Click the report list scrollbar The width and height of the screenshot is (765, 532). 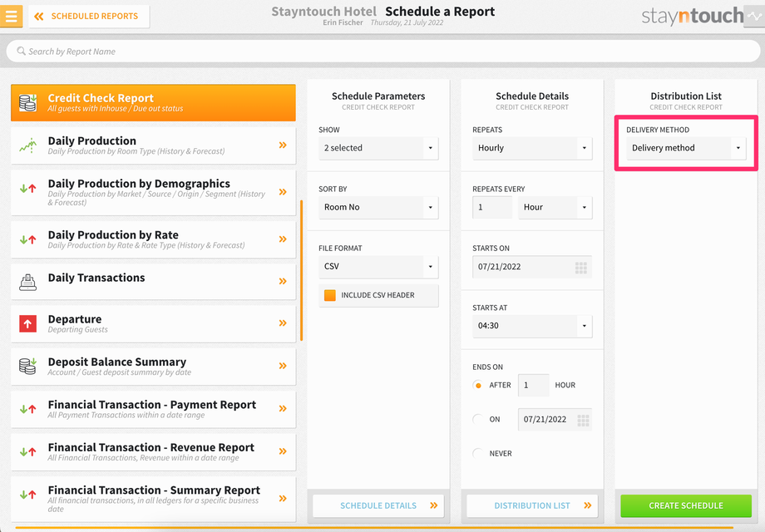click(301, 271)
